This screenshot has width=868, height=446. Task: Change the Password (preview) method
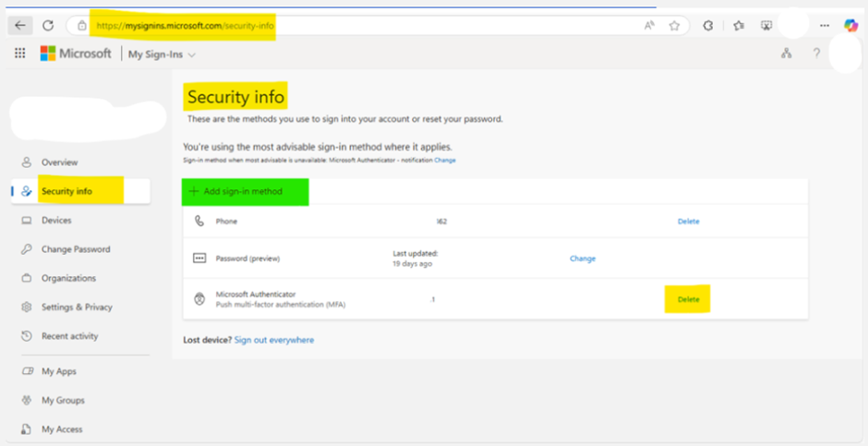click(583, 259)
